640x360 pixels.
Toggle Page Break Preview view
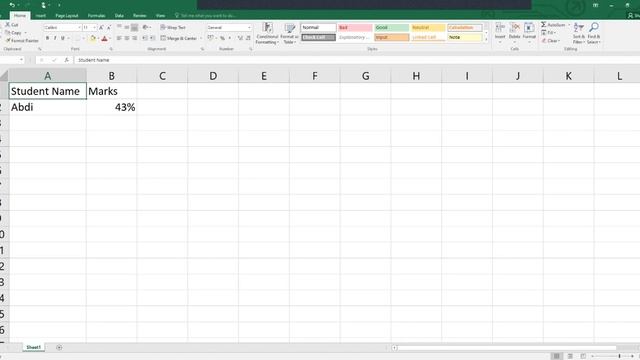583,356
